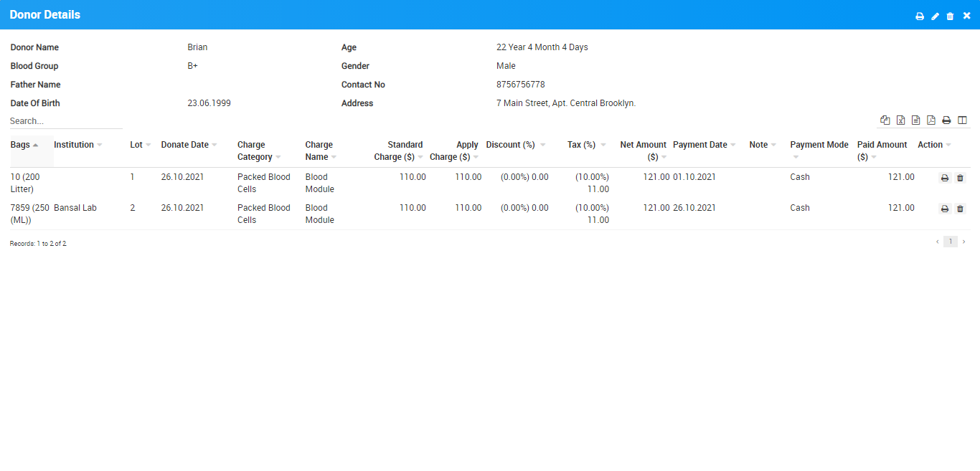Close the Donor Details dialog
The width and height of the screenshot is (980, 471).
966,16
